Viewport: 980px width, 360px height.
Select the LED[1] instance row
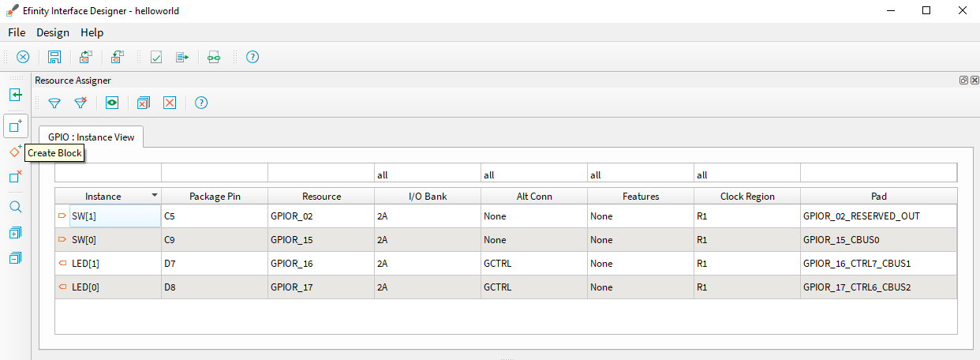pyautogui.click(x=506, y=263)
